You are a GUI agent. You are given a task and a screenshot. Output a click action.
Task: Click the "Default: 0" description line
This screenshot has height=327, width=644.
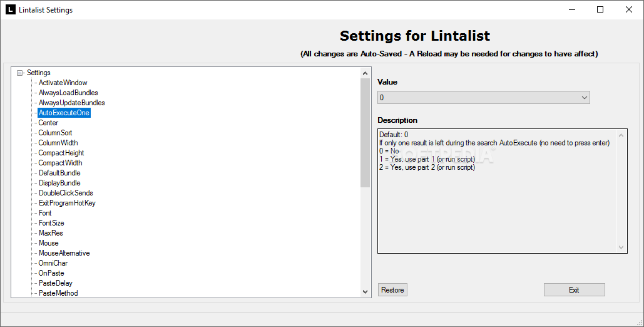394,135
